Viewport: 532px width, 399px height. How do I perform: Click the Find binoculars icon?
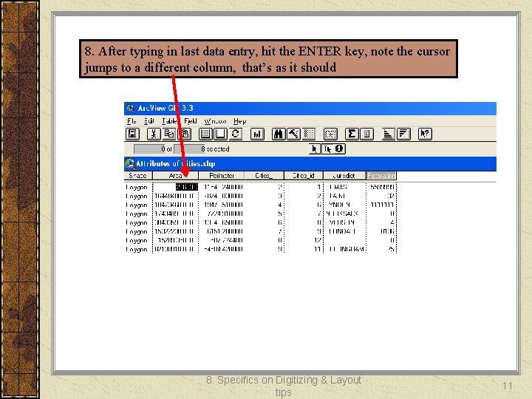[x=279, y=134]
